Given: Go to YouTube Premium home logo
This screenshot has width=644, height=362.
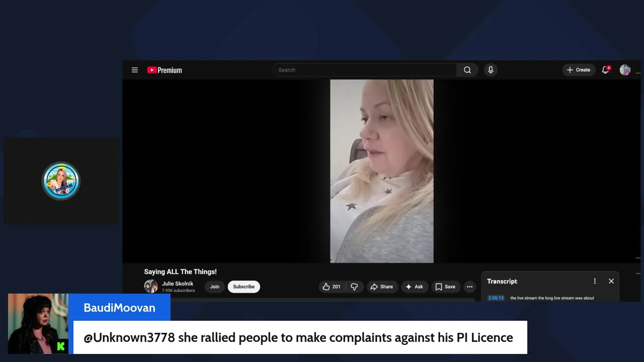Looking at the screenshot, I should coord(165,70).
